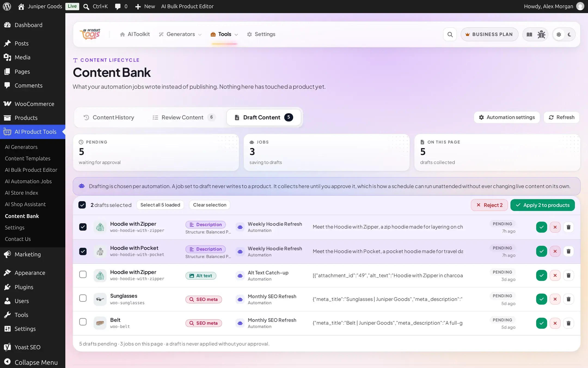Switch to dark mode moon icon
The image size is (588, 368).
569,34
